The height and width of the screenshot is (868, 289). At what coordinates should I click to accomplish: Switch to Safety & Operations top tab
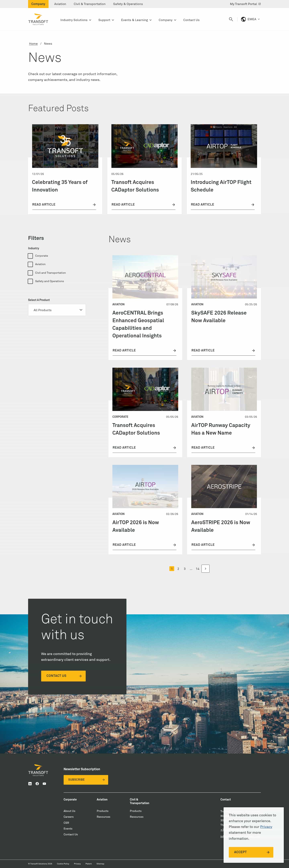(x=128, y=4)
